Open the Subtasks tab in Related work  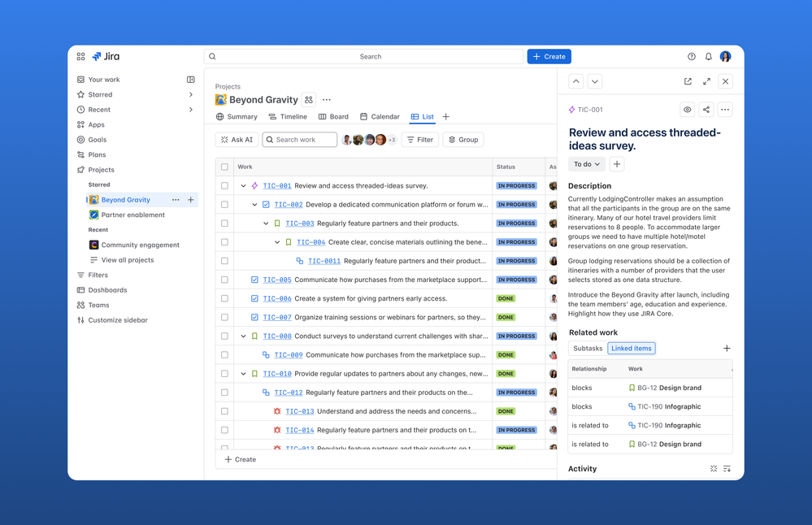588,348
